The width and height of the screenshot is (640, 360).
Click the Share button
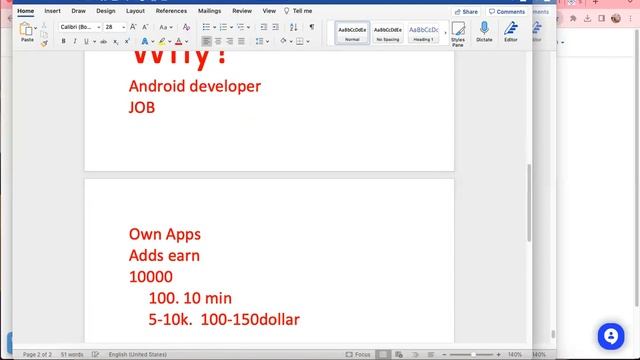coord(466,12)
